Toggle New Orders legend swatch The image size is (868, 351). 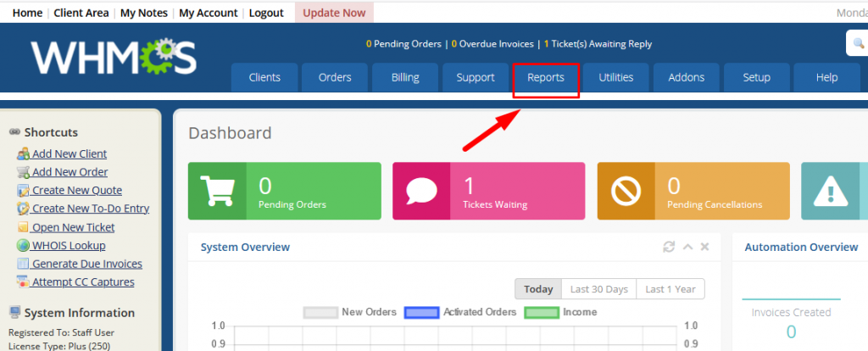pyautogui.click(x=320, y=312)
